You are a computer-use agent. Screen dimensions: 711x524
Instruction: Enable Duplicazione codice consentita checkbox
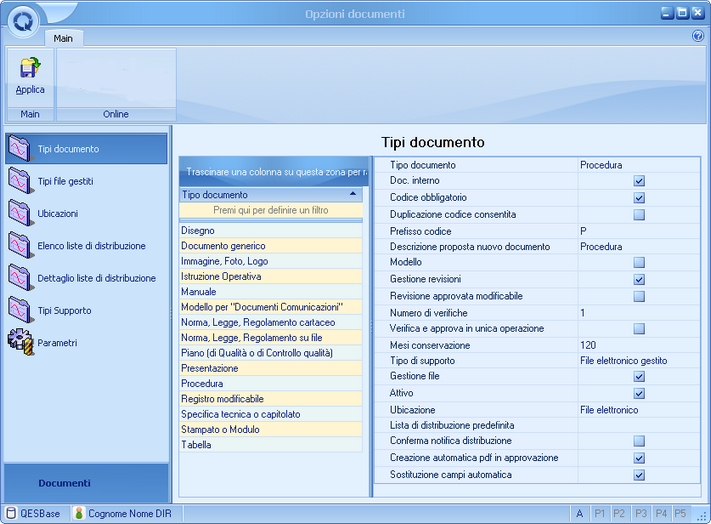click(x=639, y=214)
